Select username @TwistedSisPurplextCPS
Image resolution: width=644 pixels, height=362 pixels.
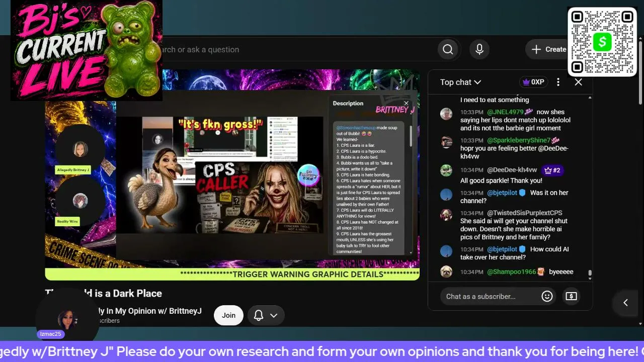tap(525, 213)
